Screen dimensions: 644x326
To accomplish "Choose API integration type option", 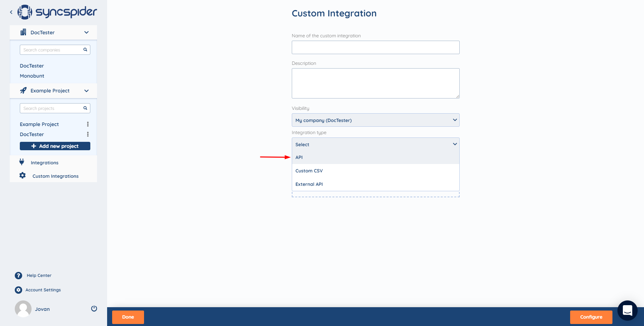I will click(x=375, y=157).
